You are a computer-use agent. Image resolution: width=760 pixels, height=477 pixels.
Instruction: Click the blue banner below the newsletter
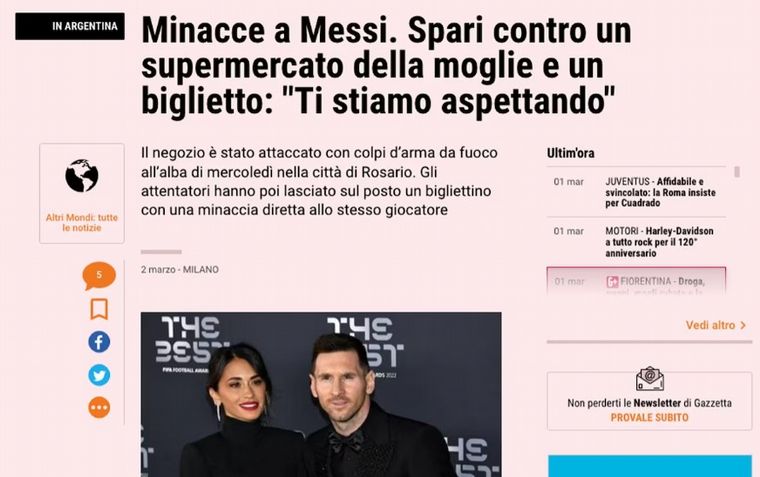[650, 466]
